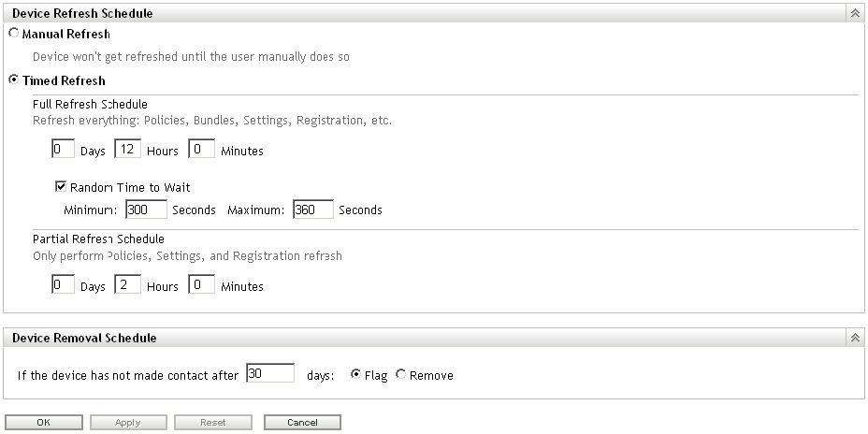Click the Minimum seconds field
868x434 pixels.
pyautogui.click(x=146, y=210)
